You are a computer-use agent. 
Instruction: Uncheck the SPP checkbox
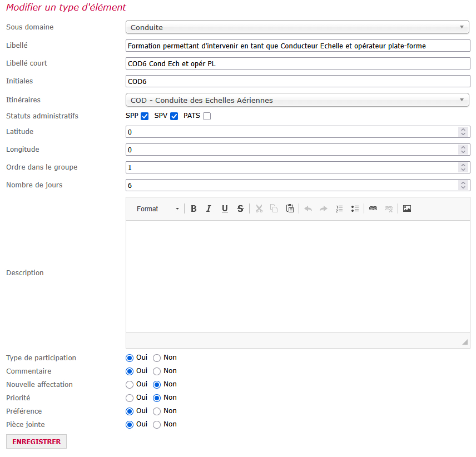(145, 116)
